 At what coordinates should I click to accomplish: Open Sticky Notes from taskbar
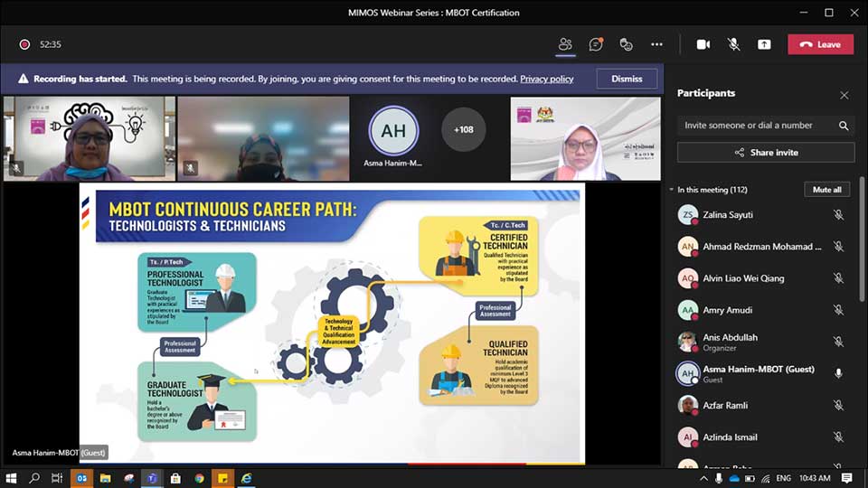pyautogui.click(x=222, y=478)
